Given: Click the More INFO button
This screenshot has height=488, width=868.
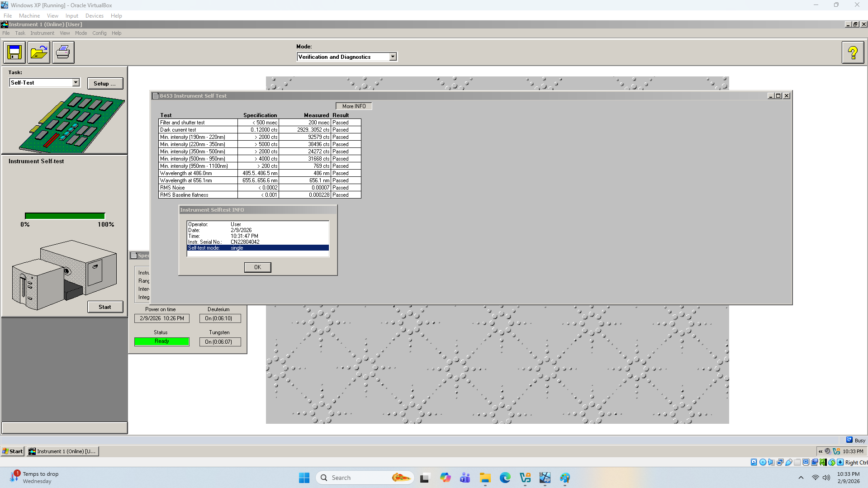Looking at the screenshot, I should pyautogui.click(x=354, y=106).
